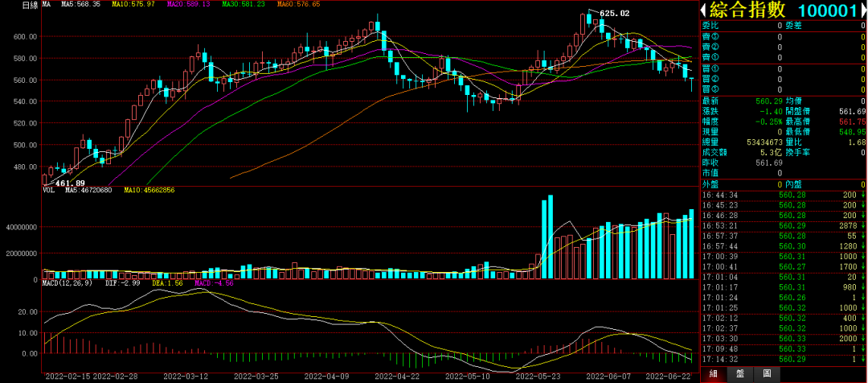
Task: Select the 17:00:41 tick row
Action: pos(784,266)
